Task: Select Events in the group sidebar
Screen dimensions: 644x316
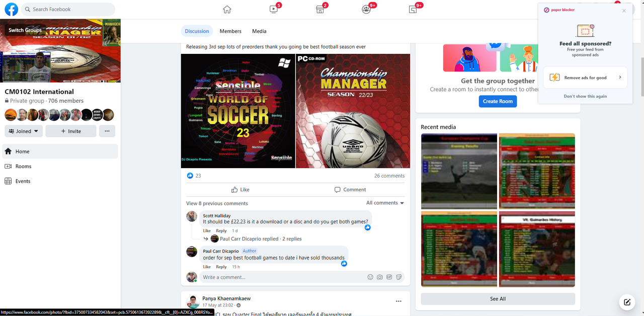Action: click(60, 181)
